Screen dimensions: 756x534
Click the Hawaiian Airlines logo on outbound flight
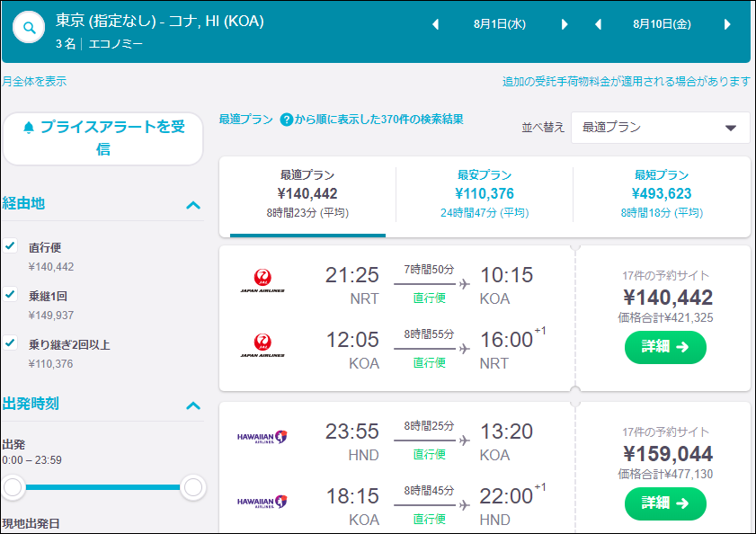[x=262, y=437]
